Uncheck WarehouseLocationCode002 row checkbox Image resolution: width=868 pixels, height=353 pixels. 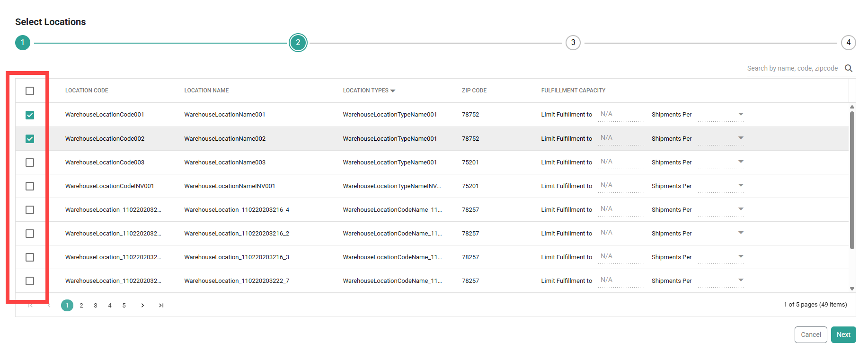pyautogui.click(x=30, y=139)
